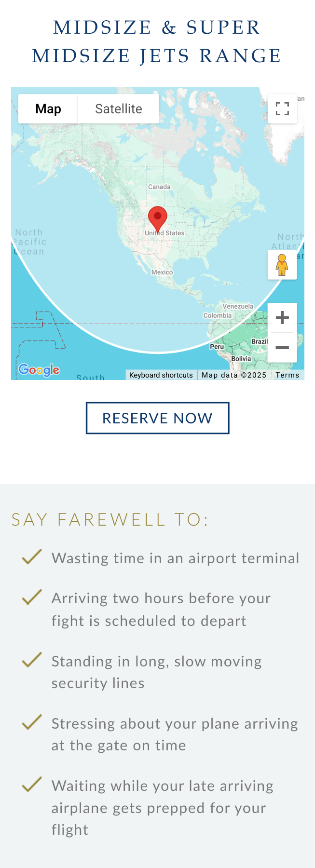
Task: Switch to Satellite view tab
Action: (x=119, y=109)
